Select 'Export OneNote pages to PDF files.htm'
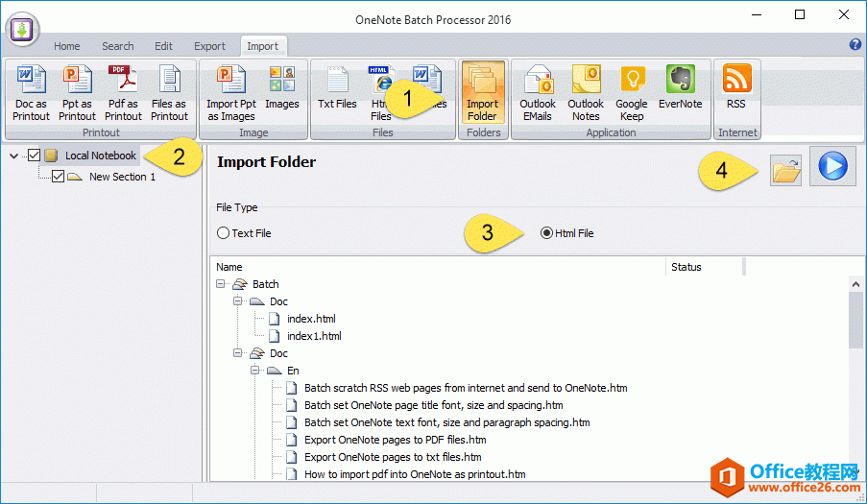867x504 pixels. tap(396, 440)
